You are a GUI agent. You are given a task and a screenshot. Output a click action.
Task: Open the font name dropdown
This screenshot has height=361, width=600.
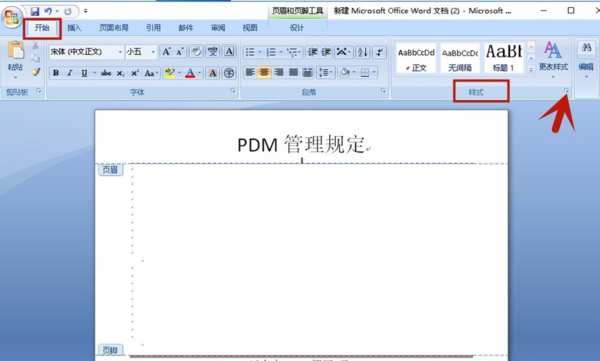pos(120,52)
